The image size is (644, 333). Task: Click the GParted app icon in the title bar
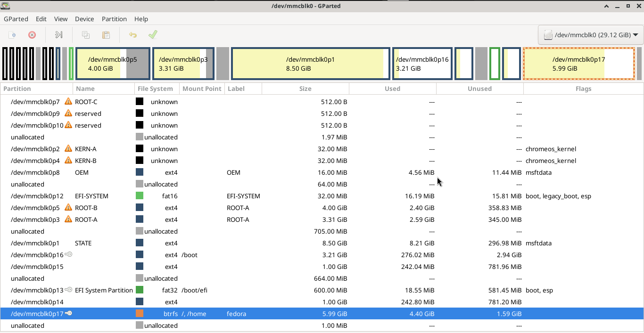click(x=6, y=6)
